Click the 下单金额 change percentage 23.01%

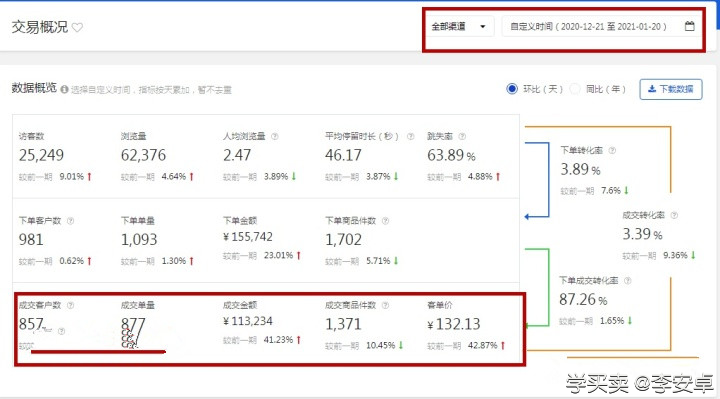[278, 255]
